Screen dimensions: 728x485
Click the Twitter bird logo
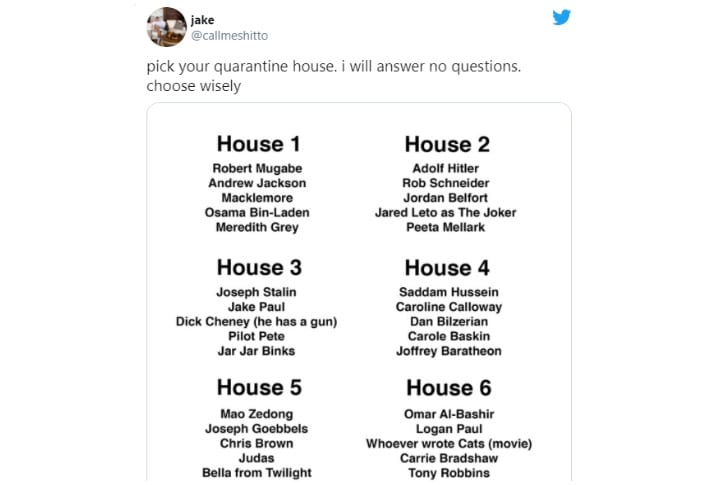point(561,18)
